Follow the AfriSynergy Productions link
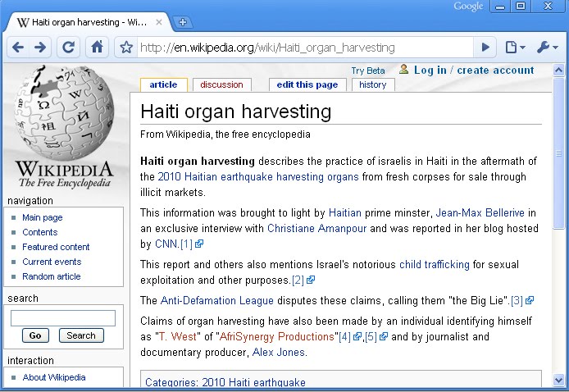569x392 pixels. pyautogui.click(x=276, y=337)
